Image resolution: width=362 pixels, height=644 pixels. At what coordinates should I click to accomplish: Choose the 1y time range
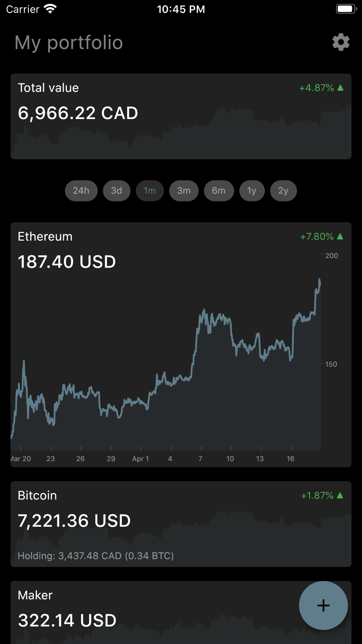pyautogui.click(x=252, y=191)
